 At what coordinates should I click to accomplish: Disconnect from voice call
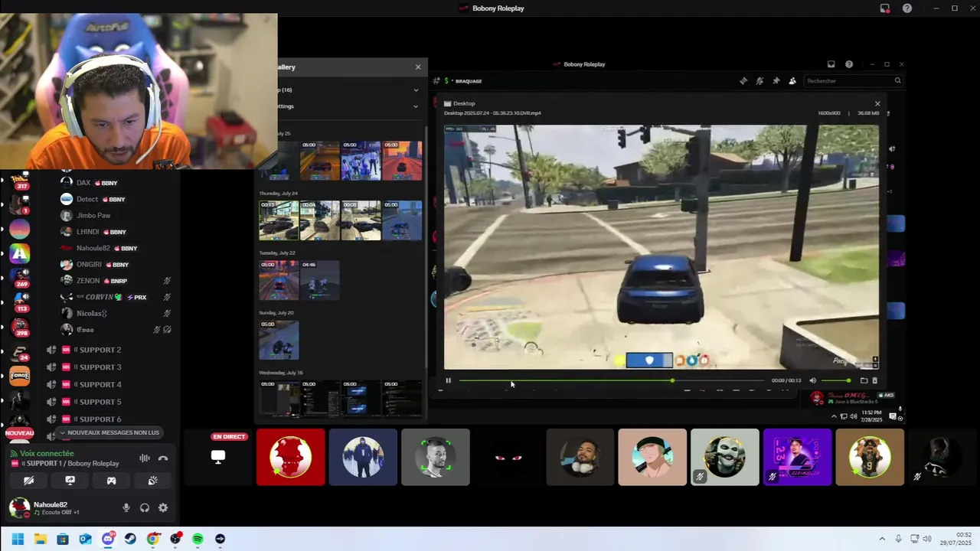[x=163, y=458]
